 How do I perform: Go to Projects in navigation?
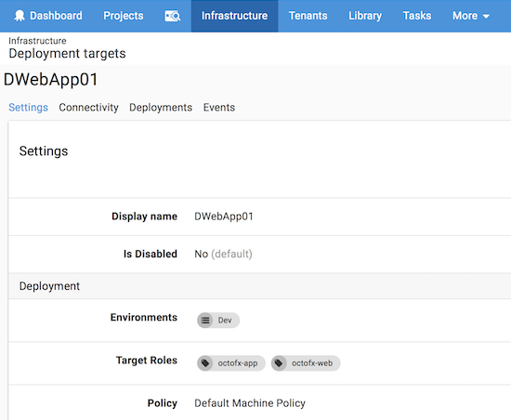pos(124,16)
